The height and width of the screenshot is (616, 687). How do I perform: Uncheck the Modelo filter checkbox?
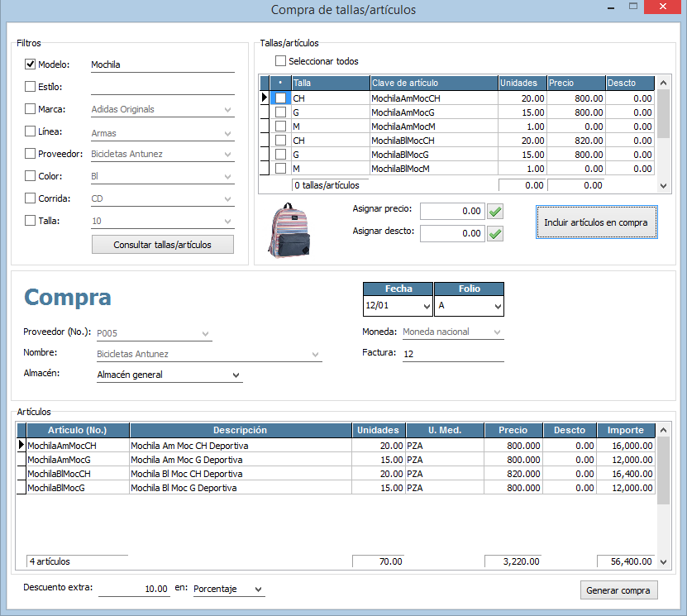[31, 64]
